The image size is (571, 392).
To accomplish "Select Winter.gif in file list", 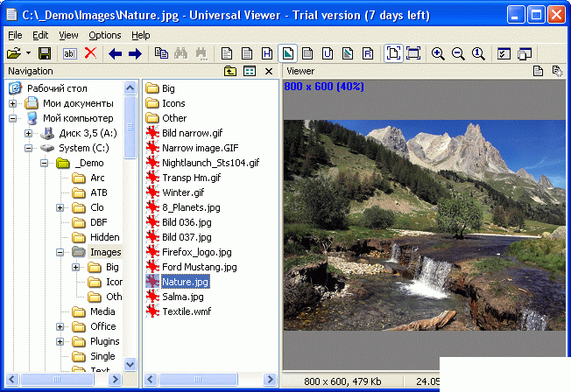I will (183, 192).
